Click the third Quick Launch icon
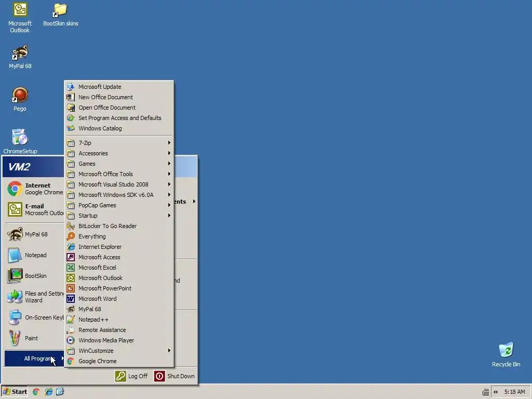The image size is (532, 399). pyautogui.click(x=60, y=392)
